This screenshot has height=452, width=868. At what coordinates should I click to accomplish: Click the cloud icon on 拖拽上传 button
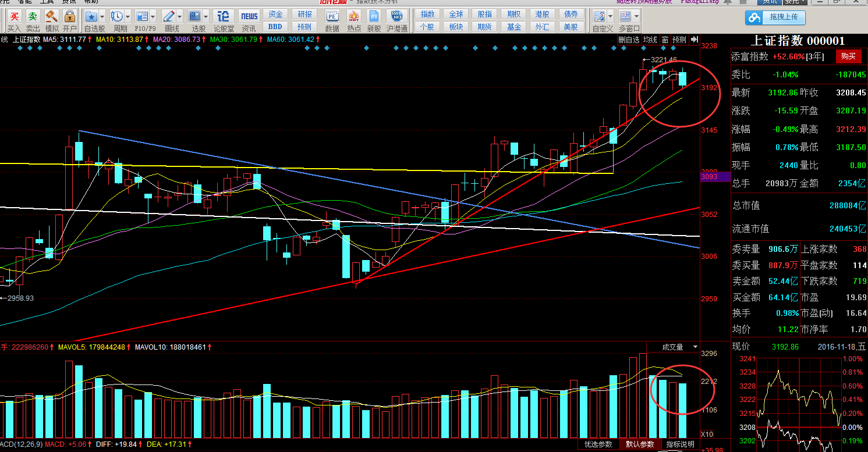point(755,18)
